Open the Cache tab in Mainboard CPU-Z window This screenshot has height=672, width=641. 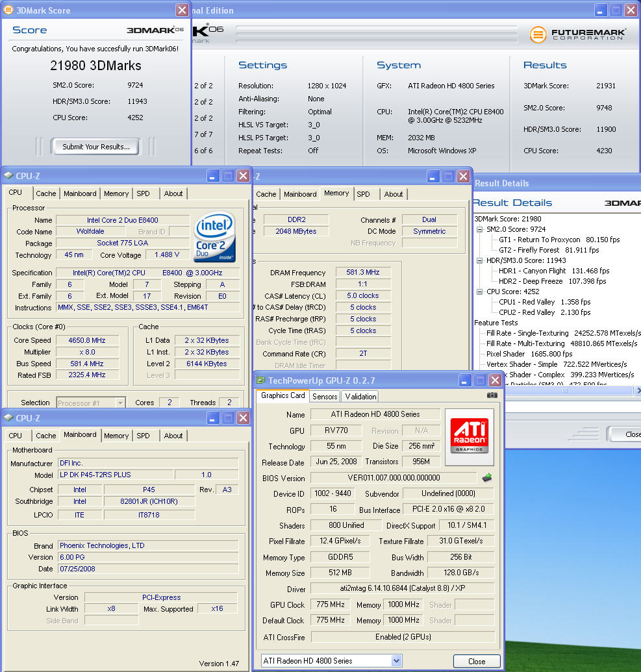(x=46, y=436)
